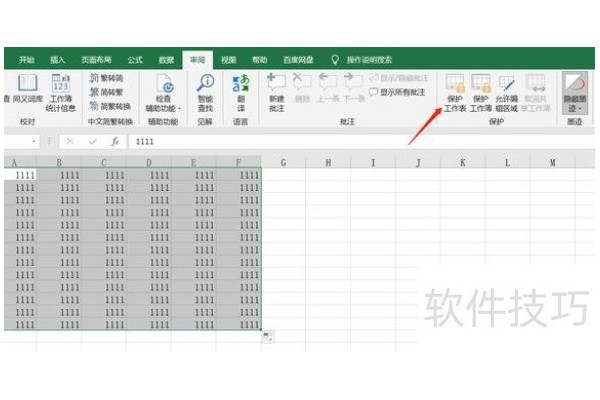The image size is (600, 400).
Task: Open the 页面布局 tab
Action: pyautogui.click(x=96, y=60)
